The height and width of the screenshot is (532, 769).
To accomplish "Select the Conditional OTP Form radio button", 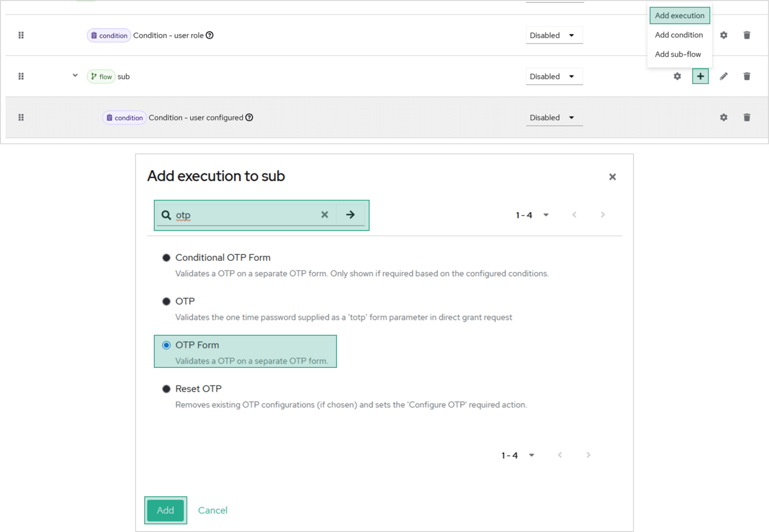I will point(166,257).
